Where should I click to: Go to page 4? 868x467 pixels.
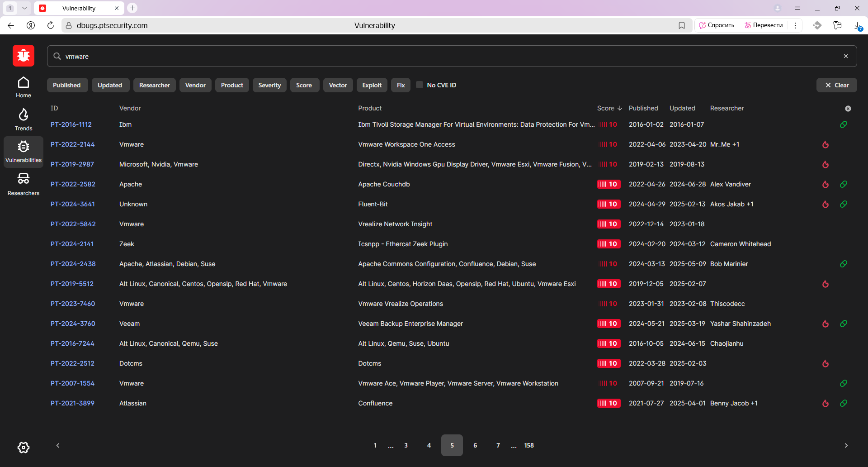point(429,445)
